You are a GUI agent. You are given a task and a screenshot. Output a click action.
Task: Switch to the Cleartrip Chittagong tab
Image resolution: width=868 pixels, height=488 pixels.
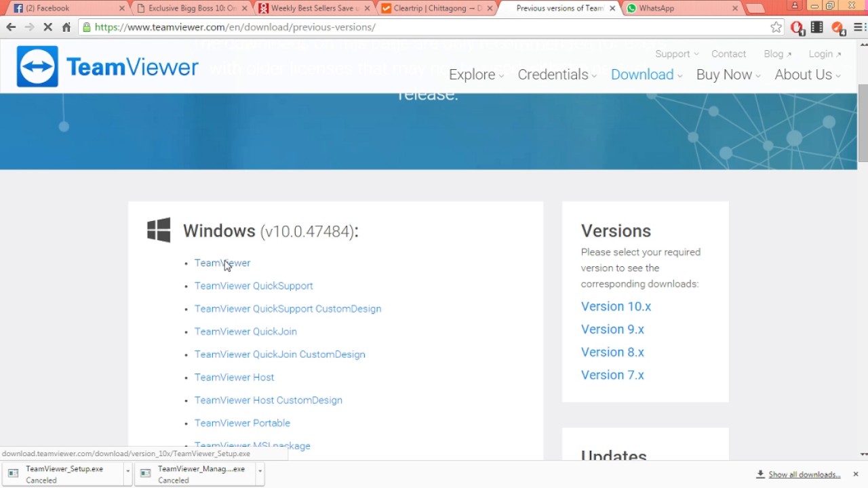click(x=437, y=8)
